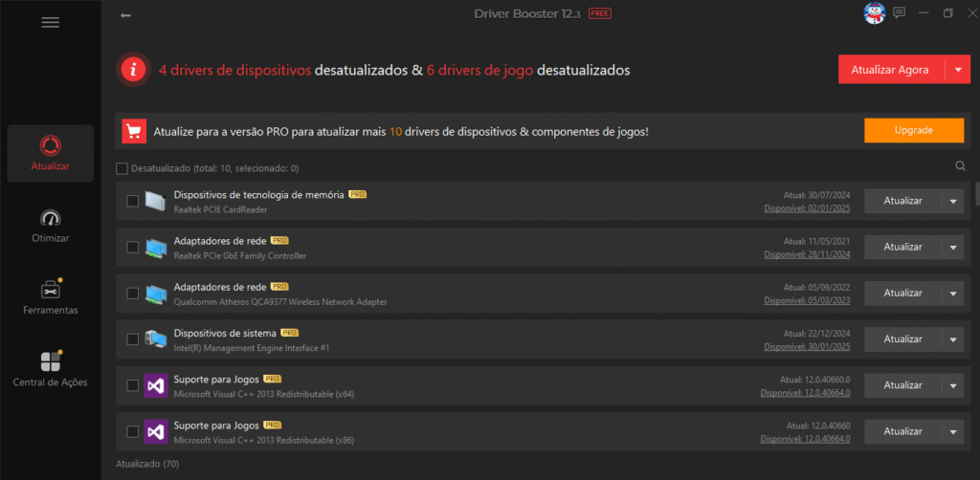Expand dropdown for Qualcomm Atheros row
The width and height of the screenshot is (980, 480).
pos(953,294)
